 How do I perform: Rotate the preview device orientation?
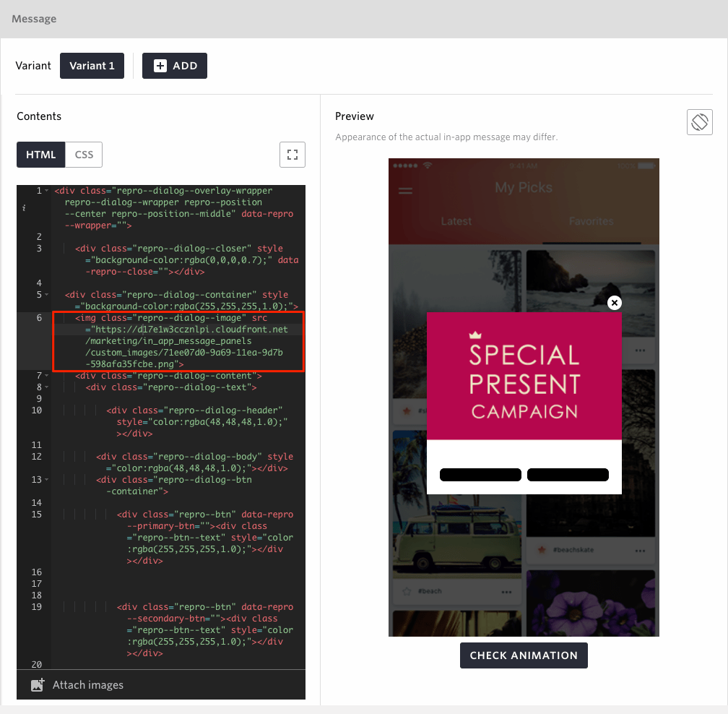click(x=699, y=121)
